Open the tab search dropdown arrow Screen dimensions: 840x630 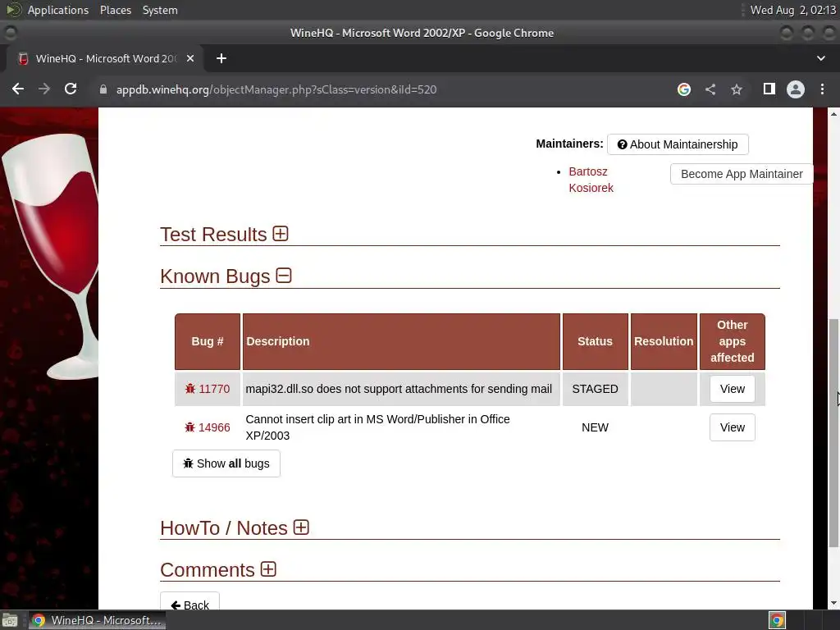click(x=820, y=58)
